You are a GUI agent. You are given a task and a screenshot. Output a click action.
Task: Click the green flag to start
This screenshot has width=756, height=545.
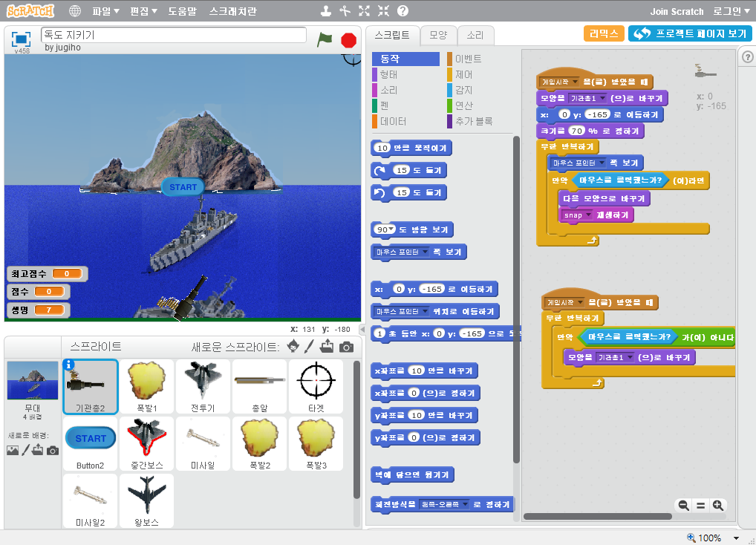point(324,39)
